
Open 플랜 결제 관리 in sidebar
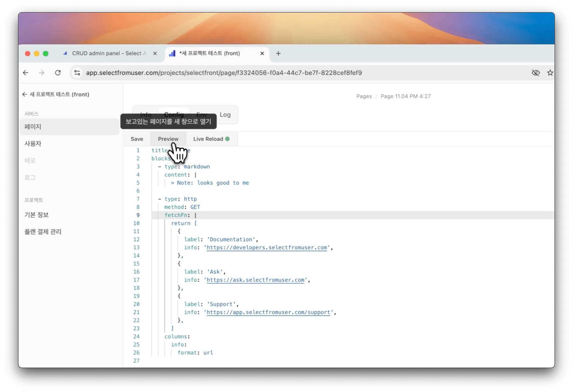point(43,232)
